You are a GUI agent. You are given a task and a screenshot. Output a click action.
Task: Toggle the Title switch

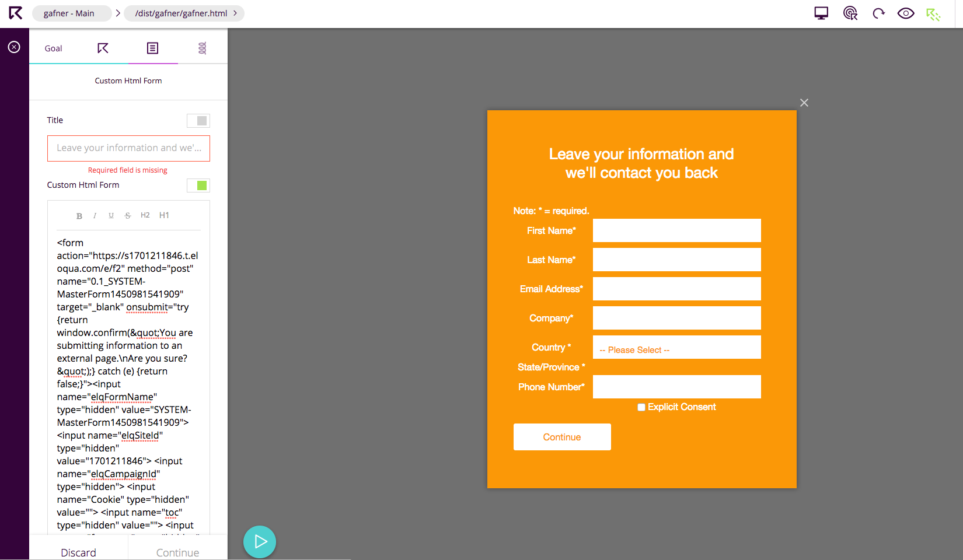click(x=198, y=121)
